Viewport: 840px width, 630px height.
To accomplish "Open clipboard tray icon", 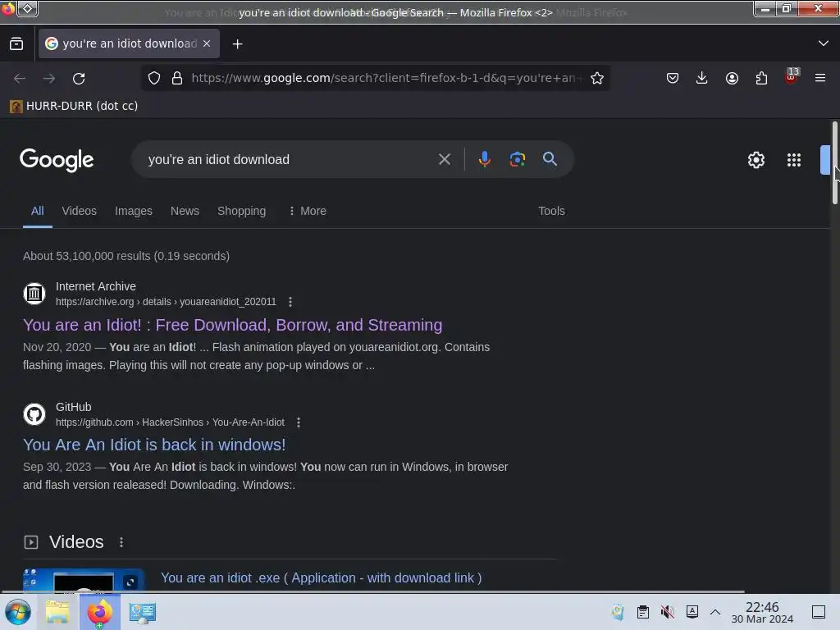I will click(x=643, y=612).
